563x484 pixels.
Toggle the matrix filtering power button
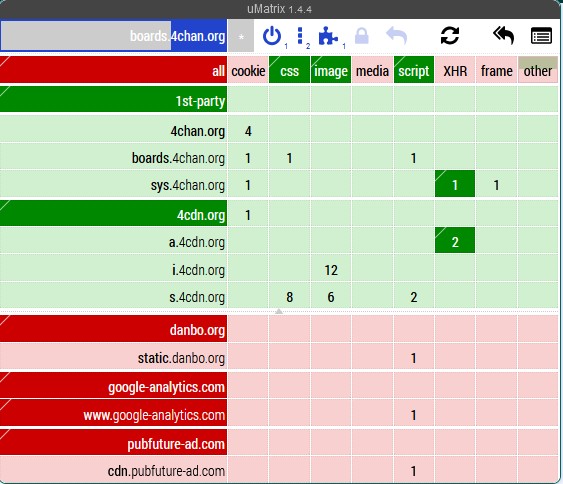272,36
